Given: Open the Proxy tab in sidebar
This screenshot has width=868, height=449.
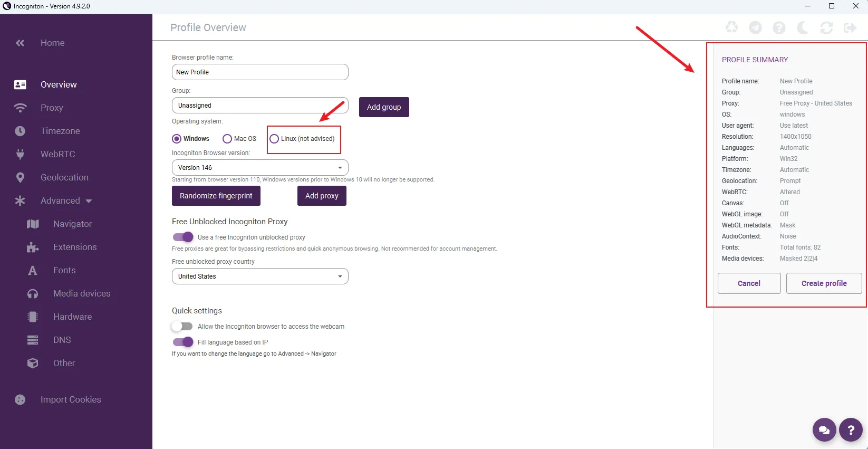Looking at the screenshot, I should click(52, 108).
